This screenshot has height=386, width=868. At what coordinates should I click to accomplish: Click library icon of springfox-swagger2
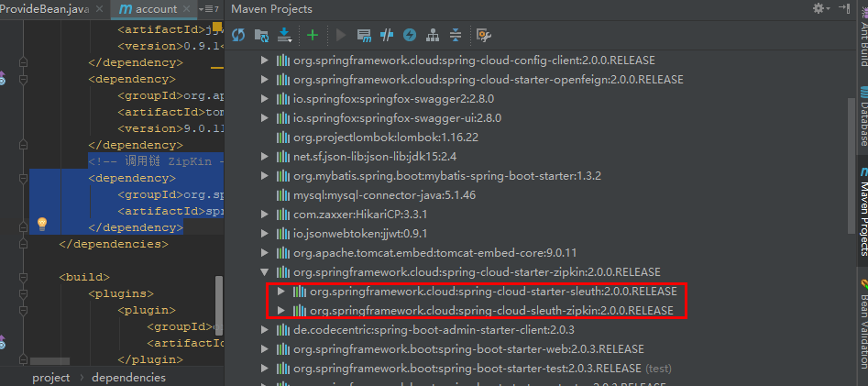[283, 99]
